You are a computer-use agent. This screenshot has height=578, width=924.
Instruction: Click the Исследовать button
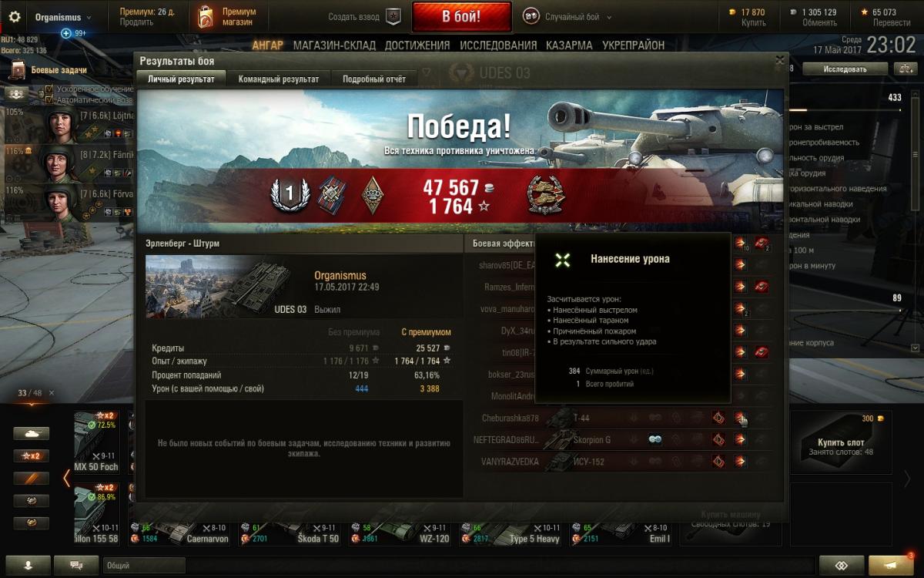tap(845, 69)
